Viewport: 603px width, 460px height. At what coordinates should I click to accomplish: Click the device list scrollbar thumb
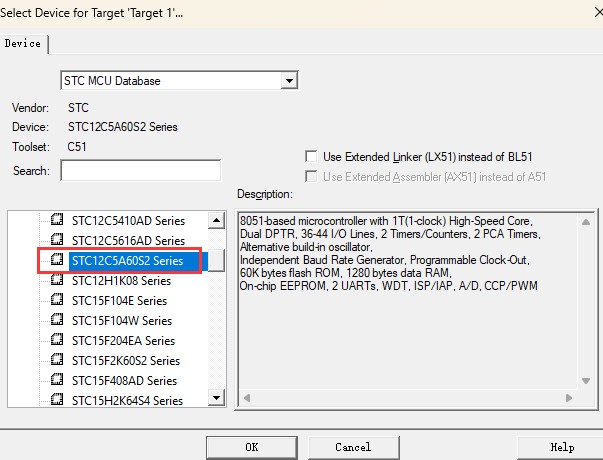coord(217,260)
